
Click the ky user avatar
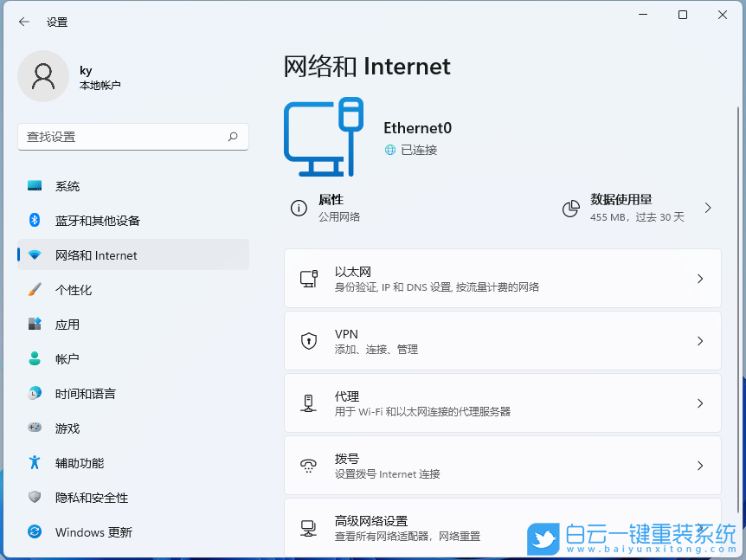tap(43, 76)
